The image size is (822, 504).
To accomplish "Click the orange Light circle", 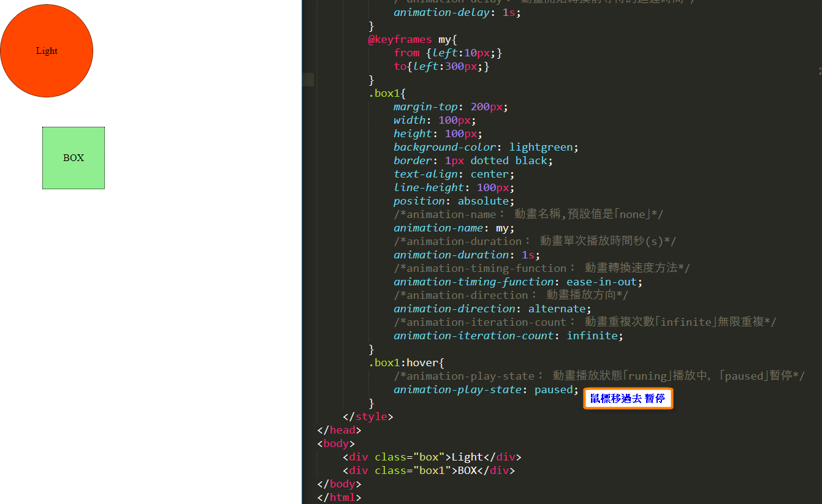I will (47, 51).
